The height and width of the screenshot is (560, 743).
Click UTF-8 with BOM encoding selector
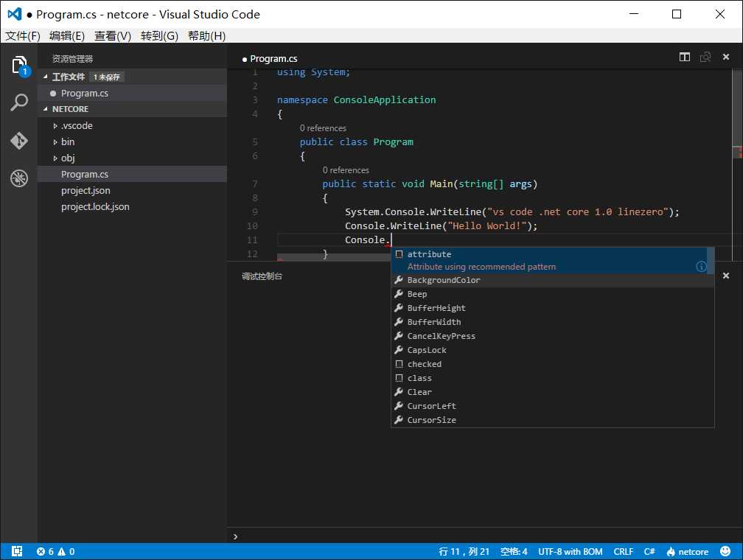570,551
